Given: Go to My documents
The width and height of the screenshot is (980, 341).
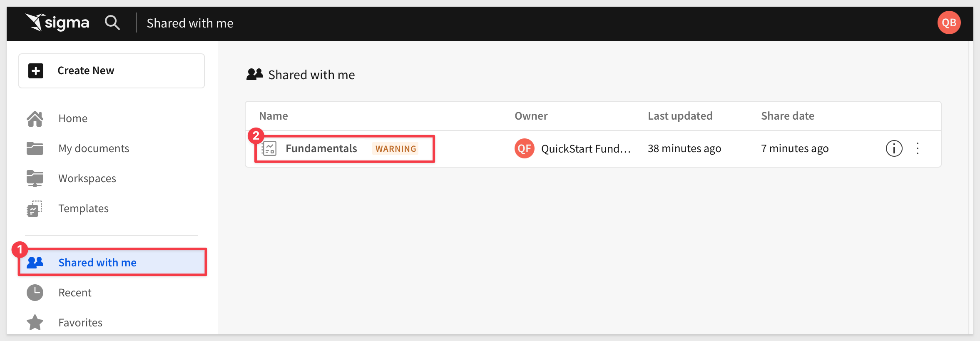Looking at the screenshot, I should pyautogui.click(x=94, y=148).
